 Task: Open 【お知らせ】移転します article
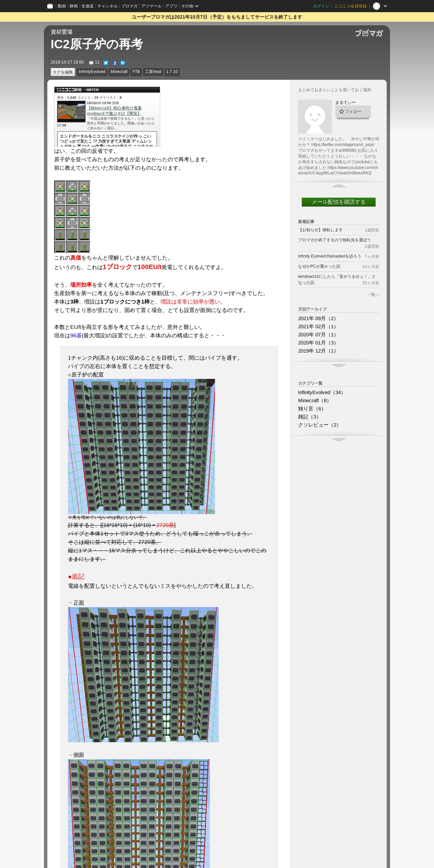coord(320,230)
